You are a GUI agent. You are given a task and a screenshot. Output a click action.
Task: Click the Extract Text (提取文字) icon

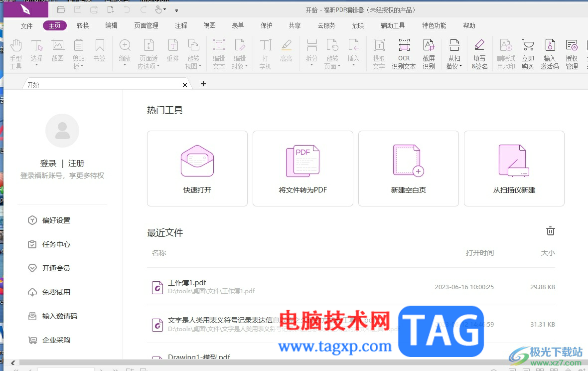pyautogui.click(x=379, y=54)
